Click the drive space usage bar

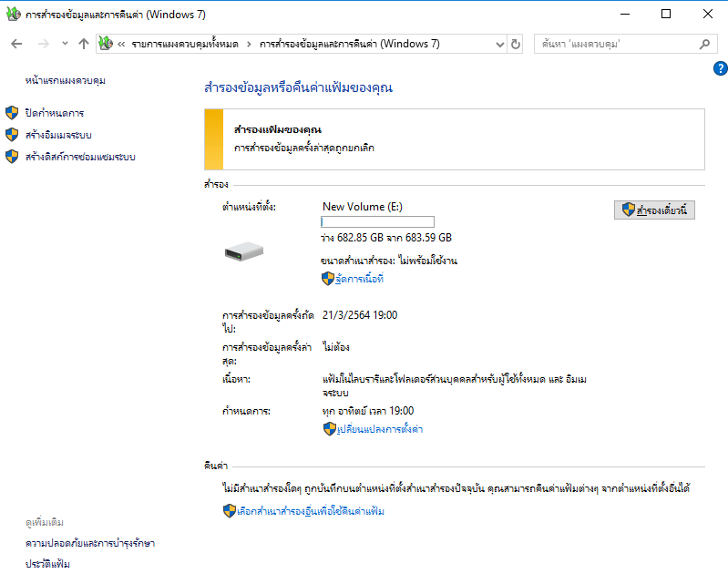377,222
